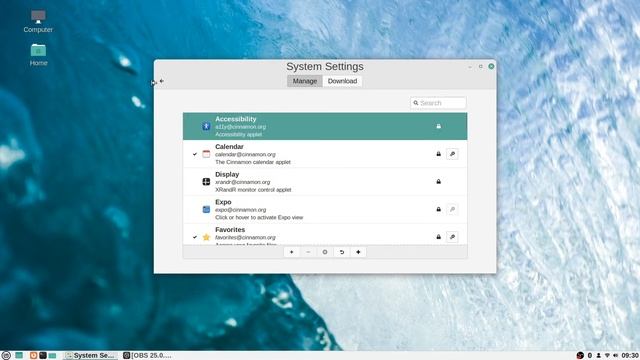Click the lock icon on Display row
This screenshot has width=640, height=360.
[x=438, y=182]
